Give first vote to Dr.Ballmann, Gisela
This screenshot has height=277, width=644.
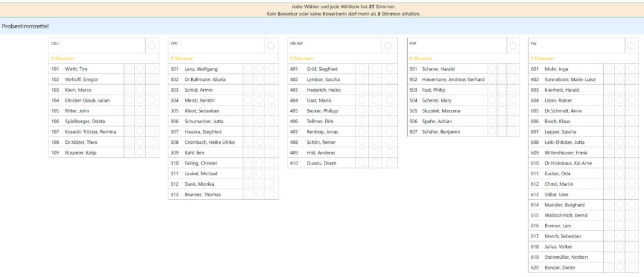(x=248, y=80)
